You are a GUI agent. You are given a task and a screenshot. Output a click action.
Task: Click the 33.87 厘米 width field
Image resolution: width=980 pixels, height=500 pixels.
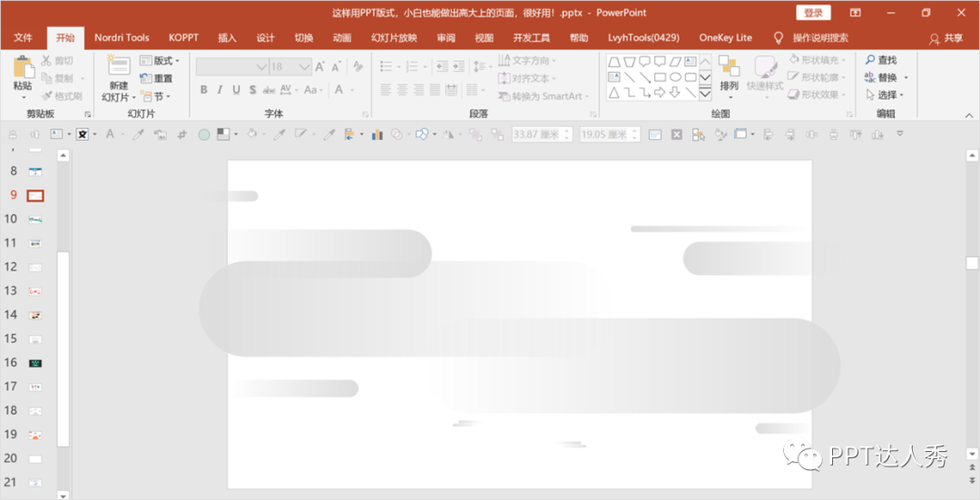[x=542, y=134]
